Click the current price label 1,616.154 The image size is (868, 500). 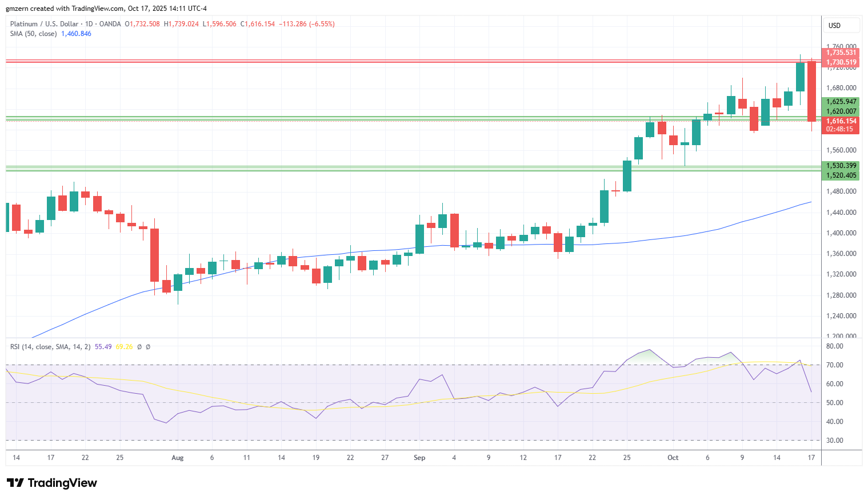tap(841, 121)
